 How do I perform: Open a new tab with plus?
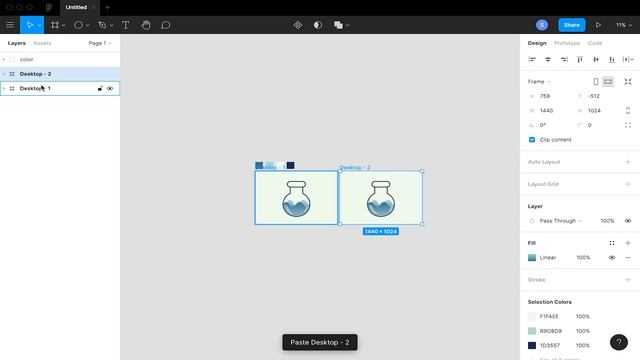[107, 7]
